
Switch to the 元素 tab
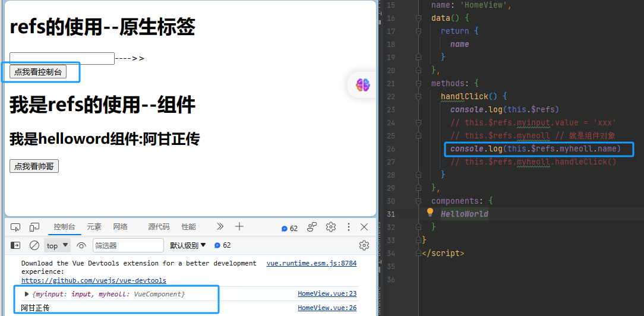[x=94, y=227]
